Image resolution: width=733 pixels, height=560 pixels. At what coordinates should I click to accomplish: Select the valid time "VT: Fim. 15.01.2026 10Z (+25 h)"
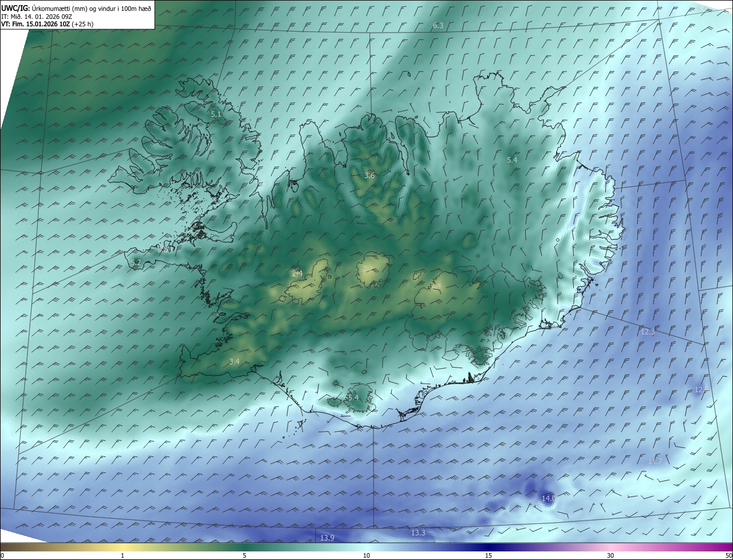click(x=48, y=23)
